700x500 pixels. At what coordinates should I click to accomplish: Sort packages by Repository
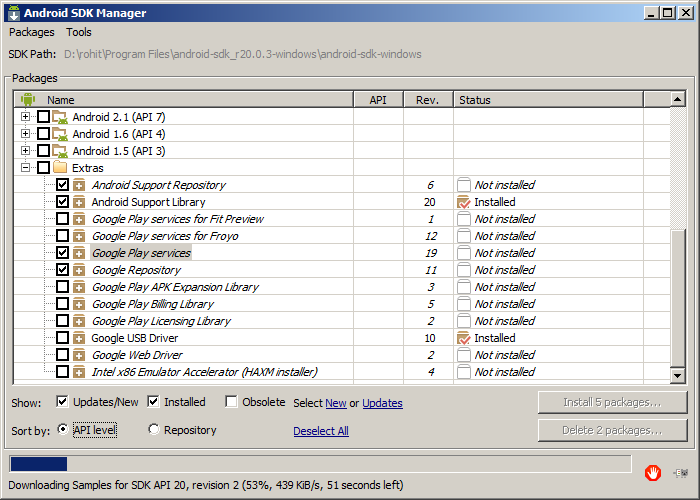(x=154, y=429)
